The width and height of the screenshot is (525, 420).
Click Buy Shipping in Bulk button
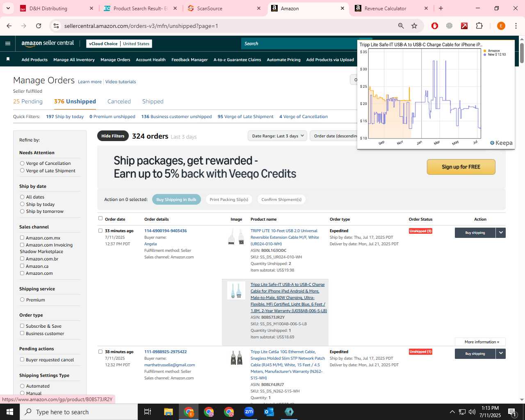tap(176, 199)
